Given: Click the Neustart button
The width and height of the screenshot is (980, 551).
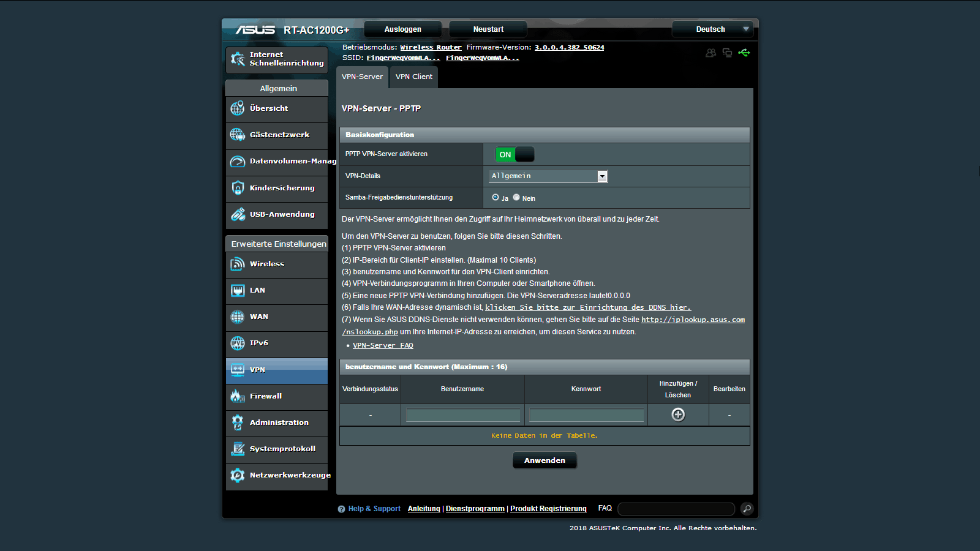Looking at the screenshot, I should tap(488, 29).
